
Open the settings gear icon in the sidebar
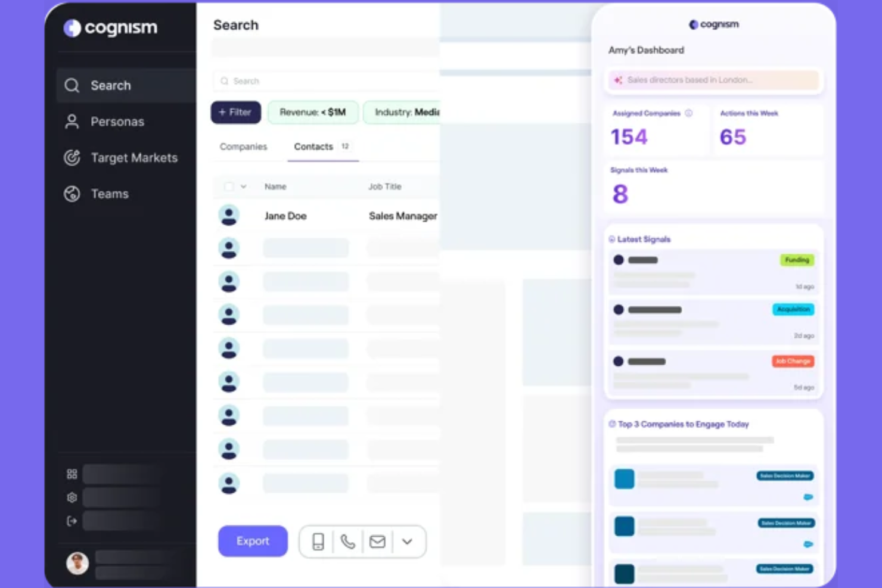tap(72, 497)
